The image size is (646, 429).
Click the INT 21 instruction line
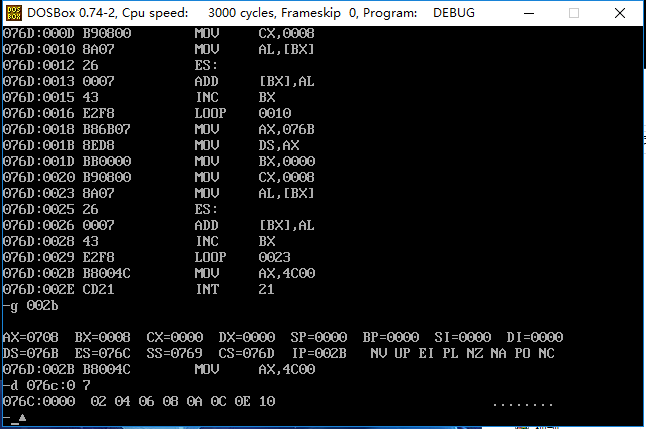(139, 289)
